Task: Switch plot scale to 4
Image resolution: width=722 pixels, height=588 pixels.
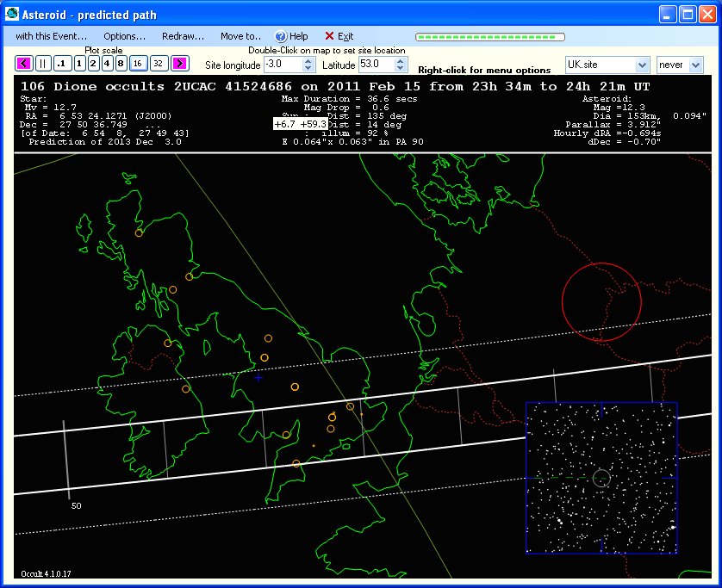Action: pos(107,64)
